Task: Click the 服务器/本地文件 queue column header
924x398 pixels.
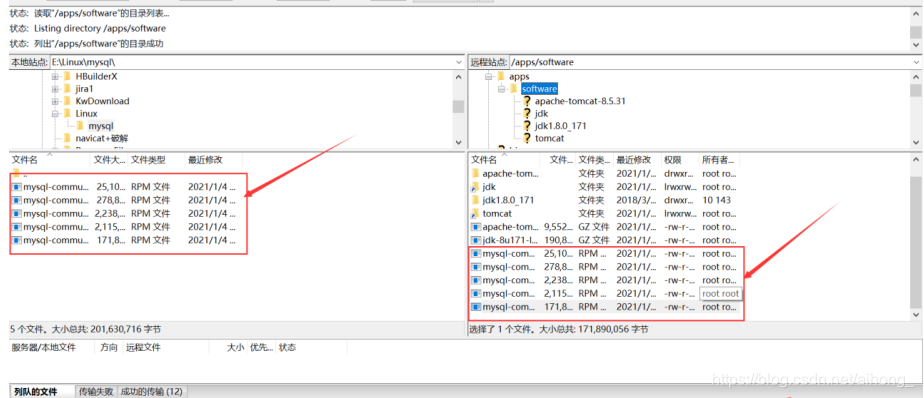Action: click(51, 347)
